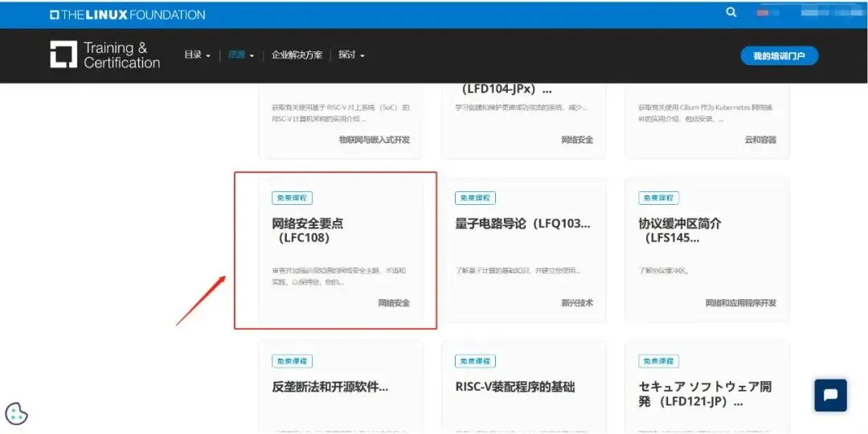Click 网络安全 category on LFC108 card
This screenshot has width=868, height=434.
click(394, 303)
